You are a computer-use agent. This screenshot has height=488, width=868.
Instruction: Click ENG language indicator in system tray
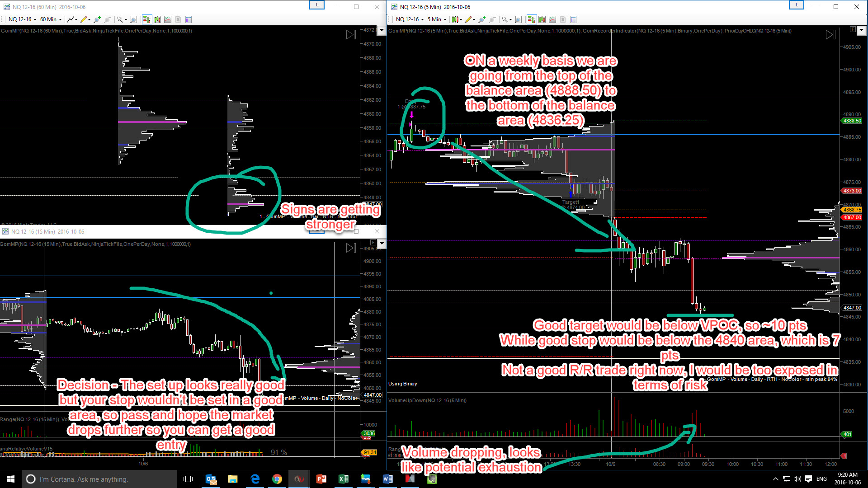click(x=822, y=479)
